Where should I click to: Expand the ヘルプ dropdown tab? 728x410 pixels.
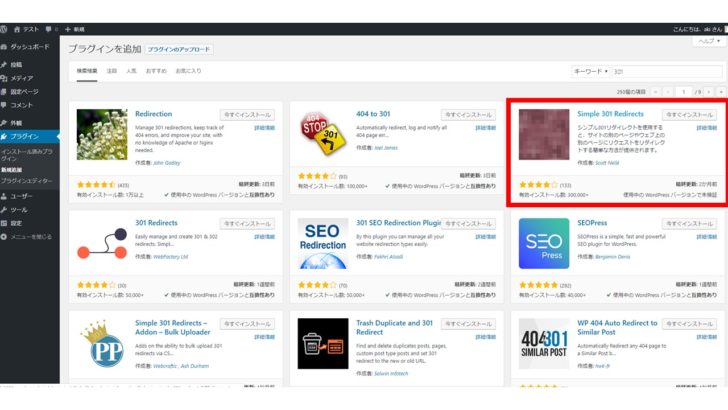pos(709,41)
